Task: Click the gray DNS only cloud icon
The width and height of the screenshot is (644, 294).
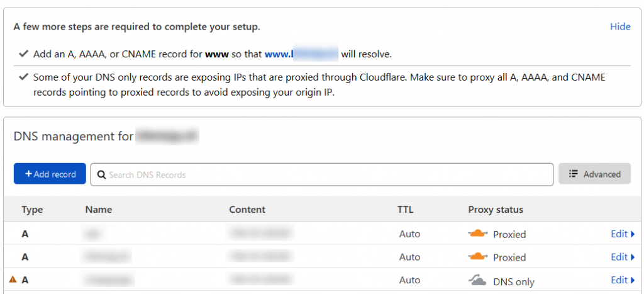Action: coord(478,280)
